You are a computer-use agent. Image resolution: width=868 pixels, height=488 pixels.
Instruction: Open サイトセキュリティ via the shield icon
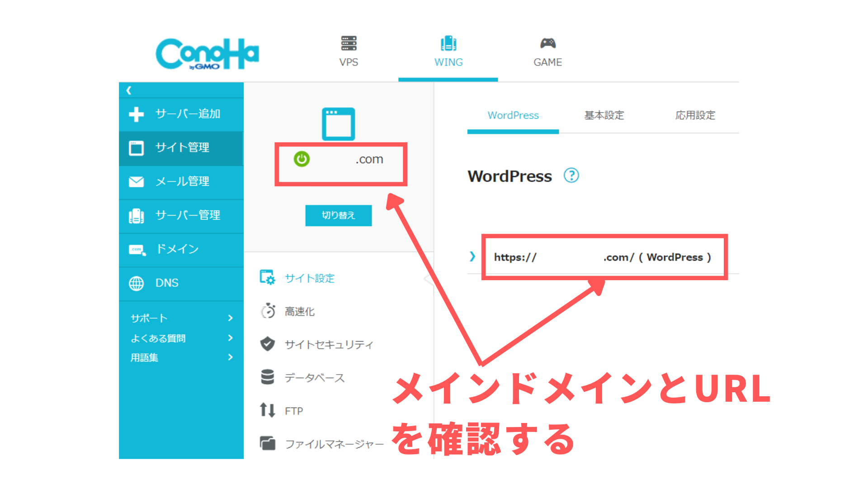click(x=268, y=344)
